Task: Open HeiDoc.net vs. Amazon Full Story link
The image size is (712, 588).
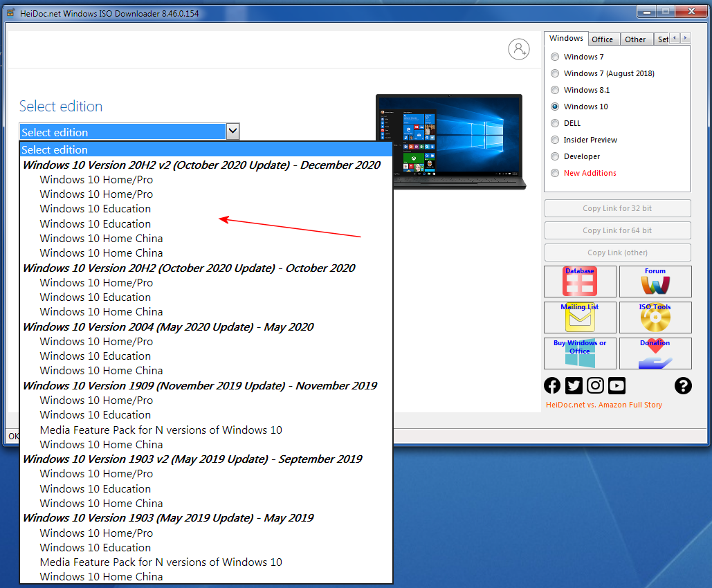Action: tap(604, 405)
